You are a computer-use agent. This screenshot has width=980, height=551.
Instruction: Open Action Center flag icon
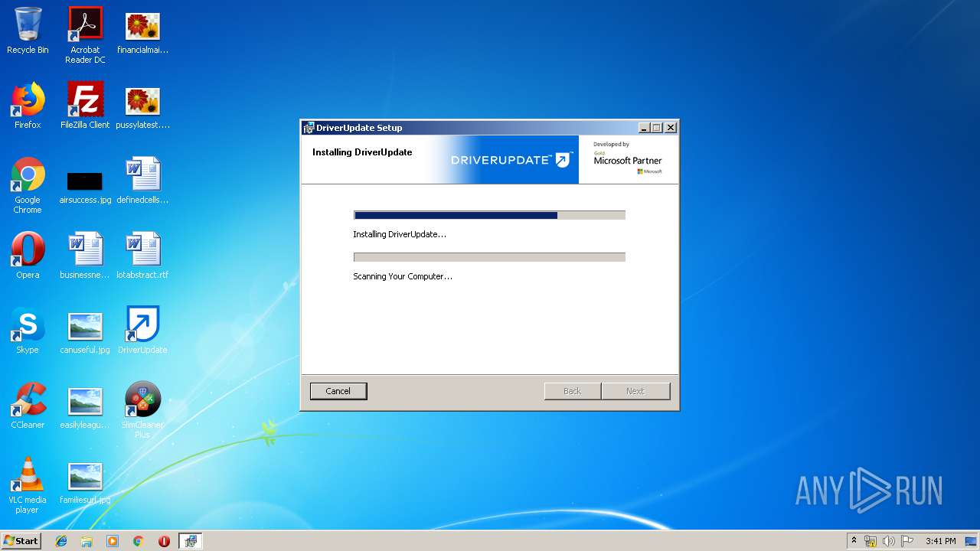[907, 541]
